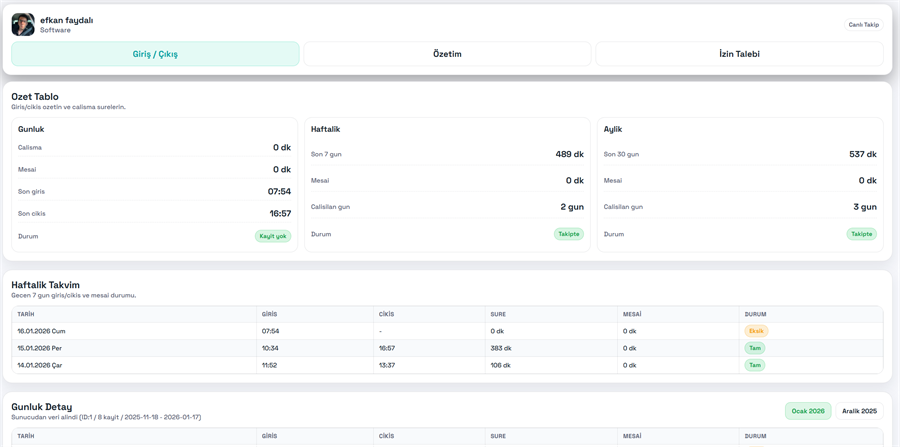Screen dimensions: 900x447
Task: Click the TARIH column header in Haftalik Takvim
Action: click(x=26, y=314)
